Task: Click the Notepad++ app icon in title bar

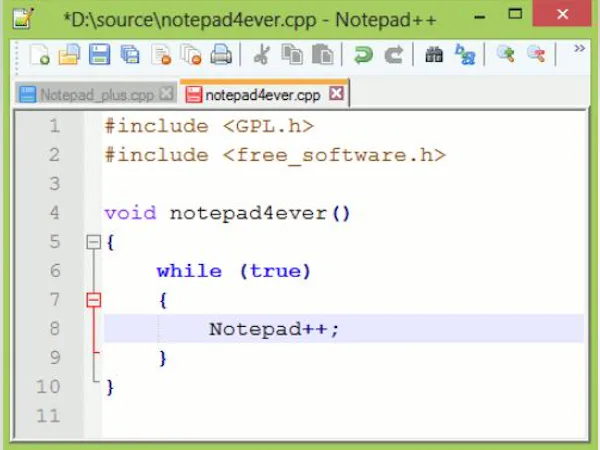Action: tap(23, 18)
